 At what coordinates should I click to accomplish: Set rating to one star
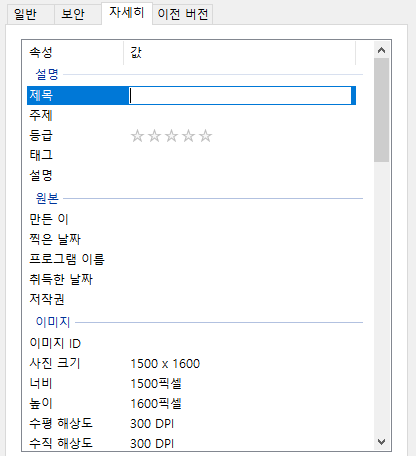pos(137,136)
